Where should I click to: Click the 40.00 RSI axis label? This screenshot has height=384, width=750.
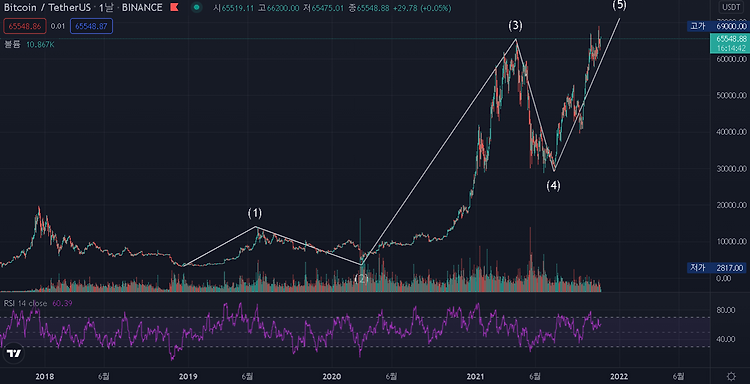(726, 339)
